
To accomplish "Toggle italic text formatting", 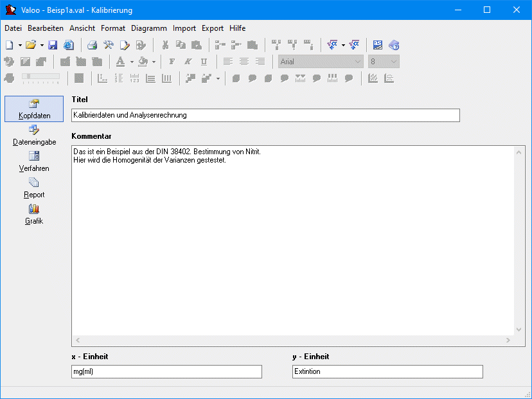I will pyautogui.click(x=188, y=62).
